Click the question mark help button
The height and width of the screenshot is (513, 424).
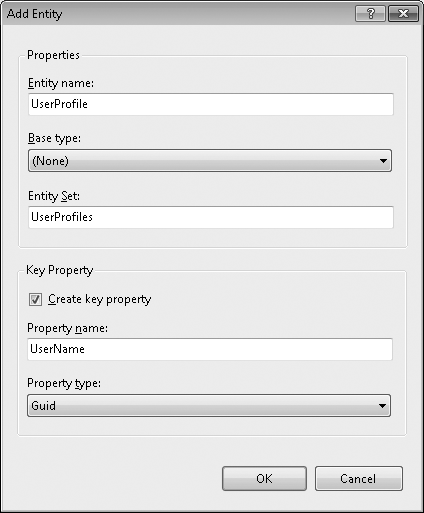coord(370,14)
